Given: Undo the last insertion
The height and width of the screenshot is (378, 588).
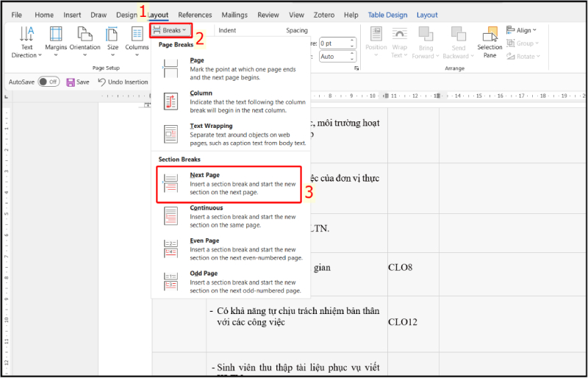Looking at the screenshot, I should pos(122,82).
